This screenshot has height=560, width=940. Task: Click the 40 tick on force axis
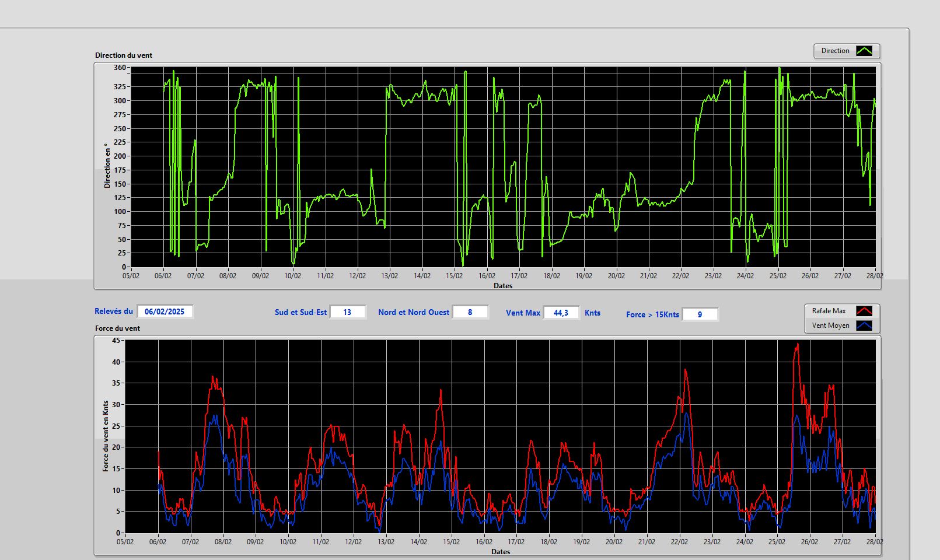coord(116,362)
